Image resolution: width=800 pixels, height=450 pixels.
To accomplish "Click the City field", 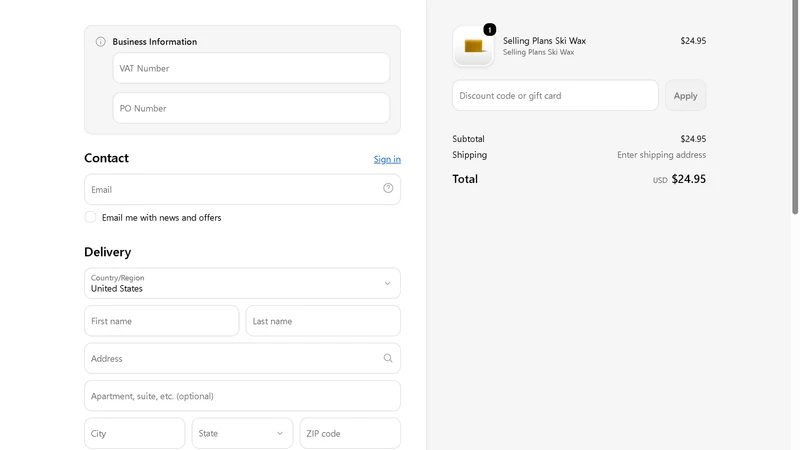I will [x=135, y=433].
